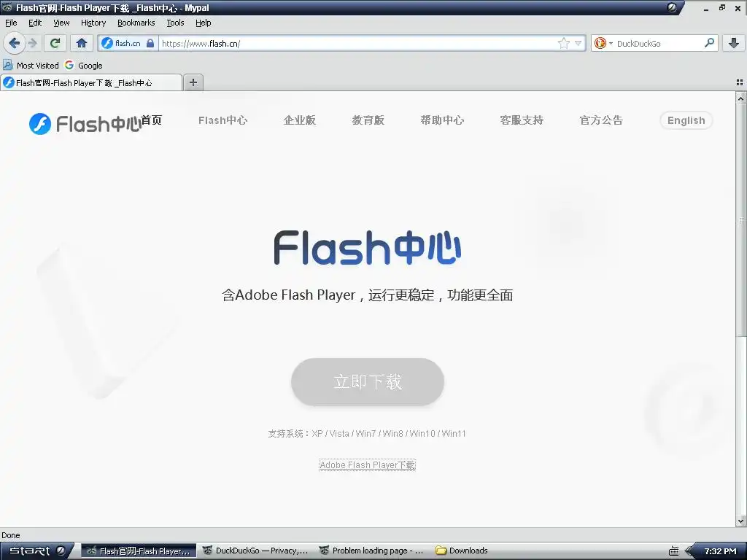
Task: Open the Tools menu
Action: [175, 23]
